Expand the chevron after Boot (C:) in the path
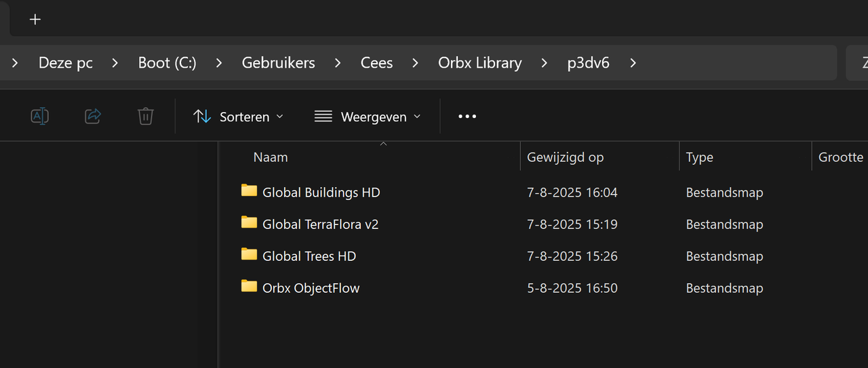The image size is (868, 368). pyautogui.click(x=219, y=63)
